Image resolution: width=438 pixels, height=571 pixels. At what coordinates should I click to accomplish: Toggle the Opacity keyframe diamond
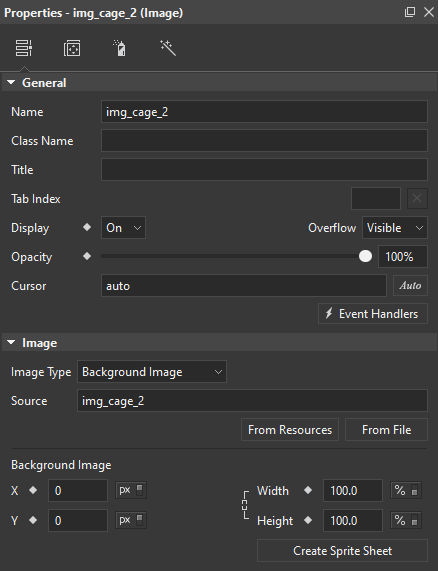coord(87,256)
